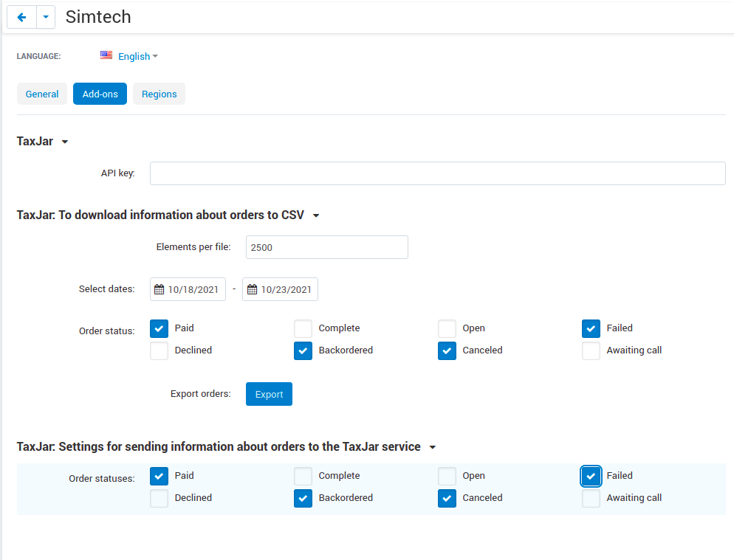Uncheck Paid in CSV Order status
This screenshot has height=560, width=734.
point(160,328)
